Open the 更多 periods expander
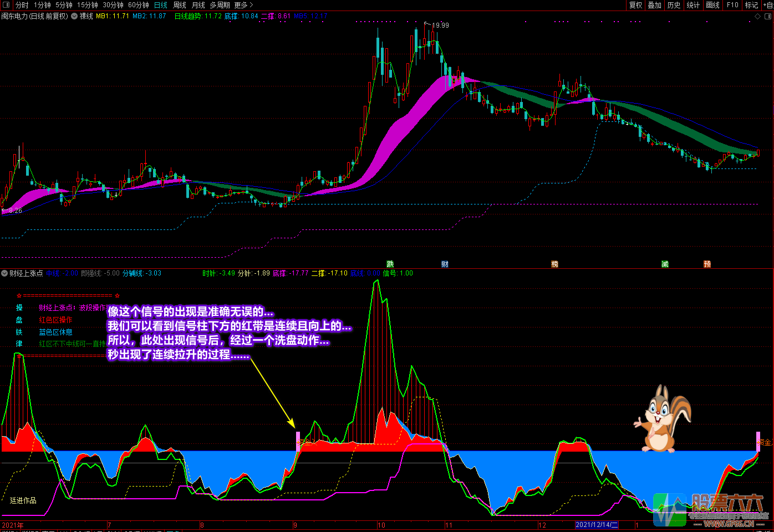 243,5
